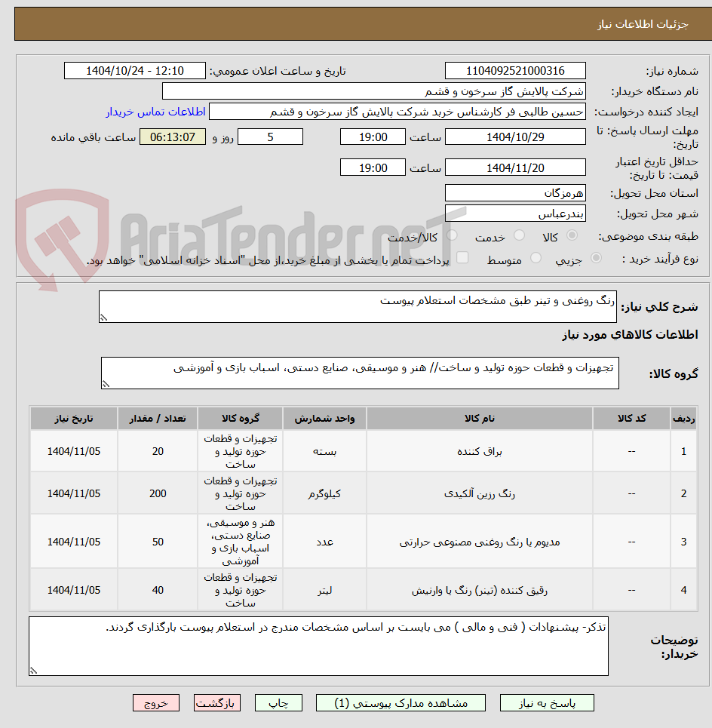
Task: Select the کالا radio button
Action: (572, 235)
